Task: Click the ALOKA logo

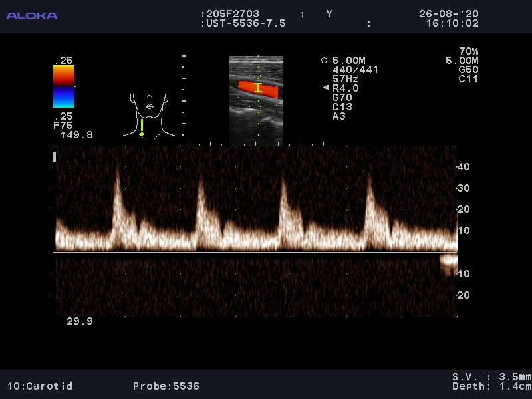Action: coord(32,16)
